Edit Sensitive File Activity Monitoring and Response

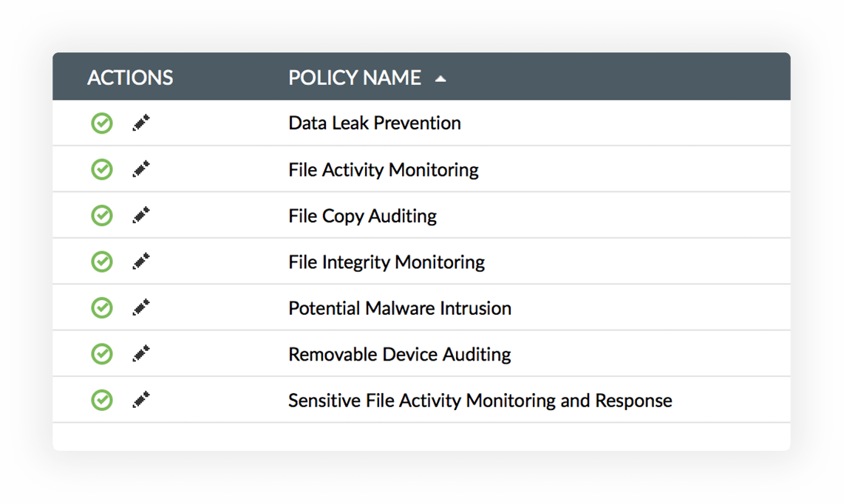(141, 400)
